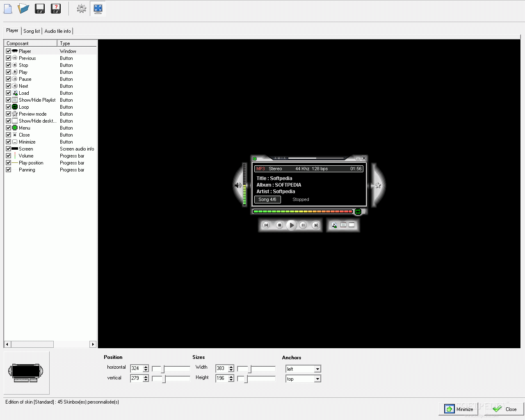Select the Load row icon in component list
The height and width of the screenshot is (420, 525).
click(15, 93)
